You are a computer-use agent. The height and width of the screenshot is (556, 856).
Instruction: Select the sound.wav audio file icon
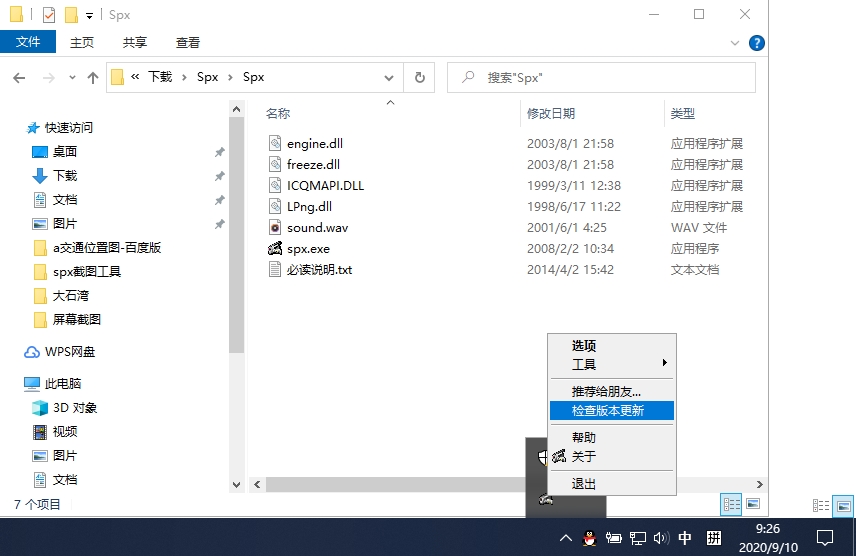coord(275,227)
